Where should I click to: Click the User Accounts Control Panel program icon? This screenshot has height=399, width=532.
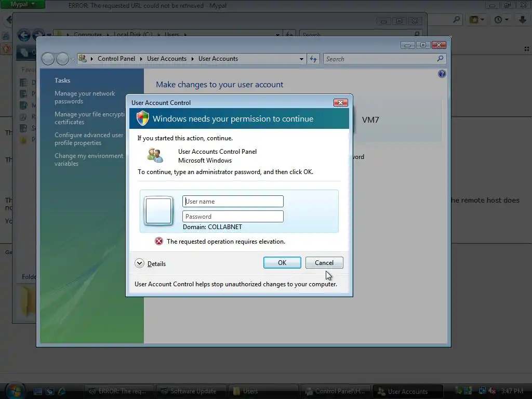point(155,155)
